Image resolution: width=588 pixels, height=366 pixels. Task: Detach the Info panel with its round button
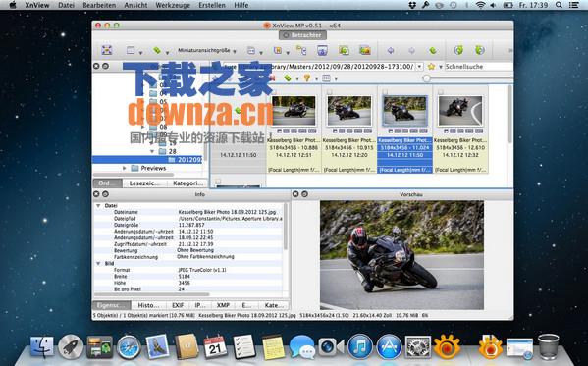[x=106, y=194]
